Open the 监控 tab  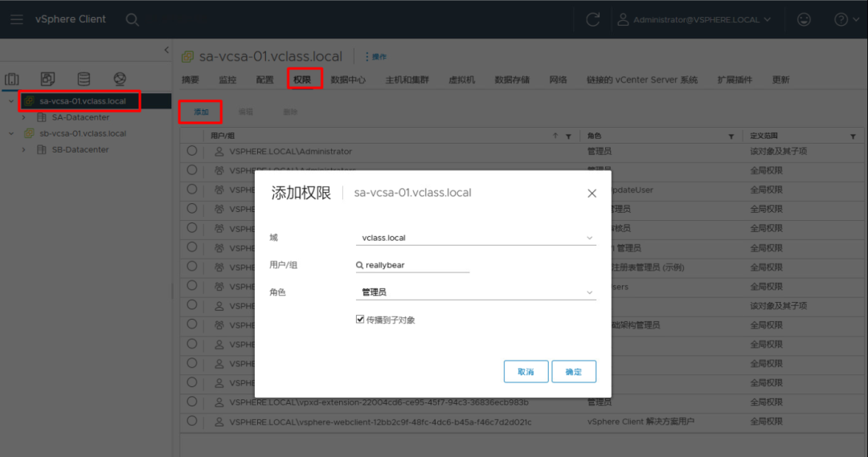[227, 80]
